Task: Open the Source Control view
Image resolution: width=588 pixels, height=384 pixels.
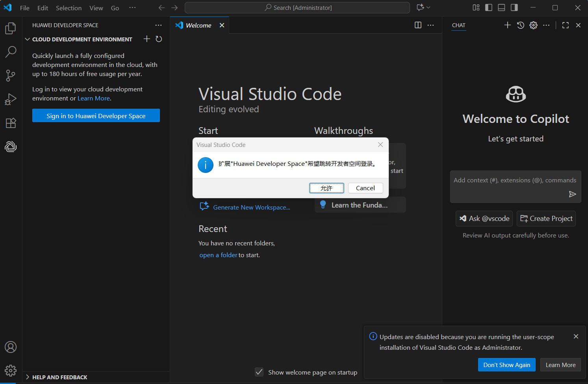Action: click(x=11, y=75)
